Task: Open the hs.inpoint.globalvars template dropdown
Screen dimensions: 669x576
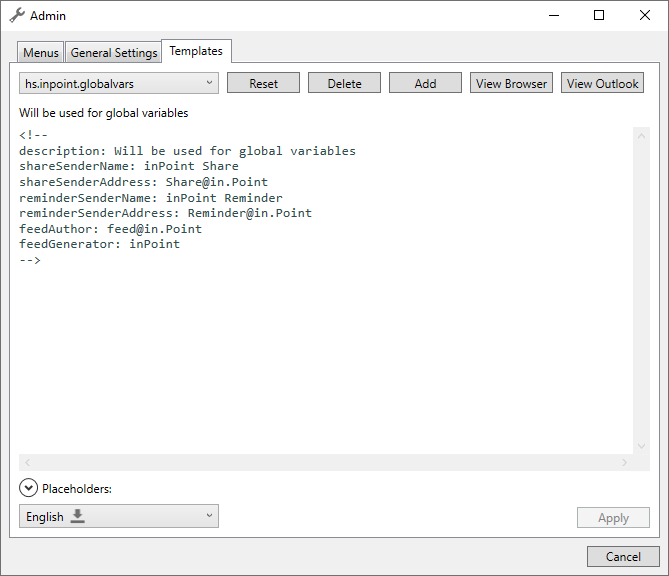Action: point(119,84)
